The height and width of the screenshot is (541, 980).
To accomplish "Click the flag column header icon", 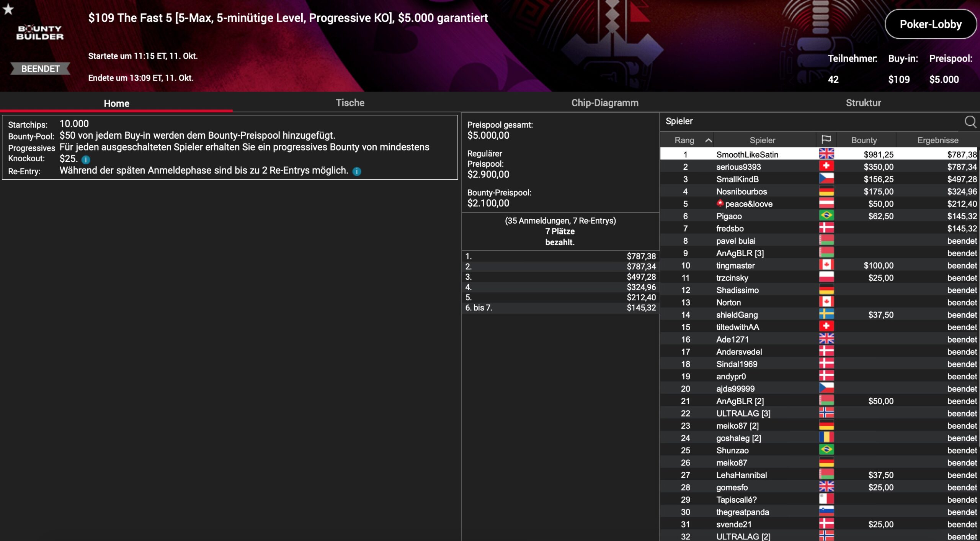I will coord(826,140).
